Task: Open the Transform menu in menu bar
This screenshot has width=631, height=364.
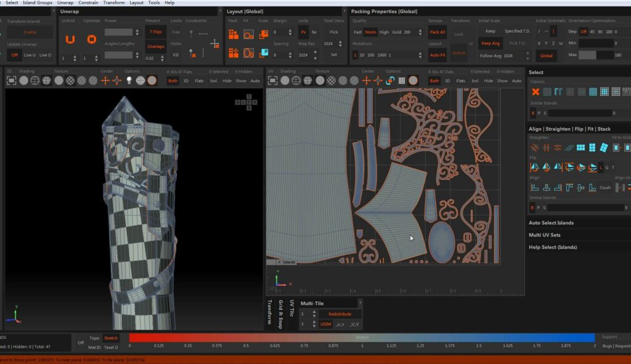Action: click(114, 3)
